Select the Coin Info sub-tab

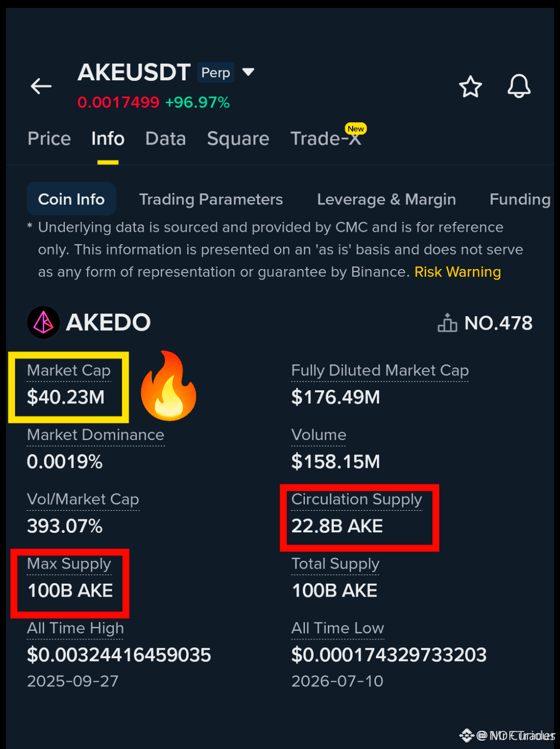(72, 199)
